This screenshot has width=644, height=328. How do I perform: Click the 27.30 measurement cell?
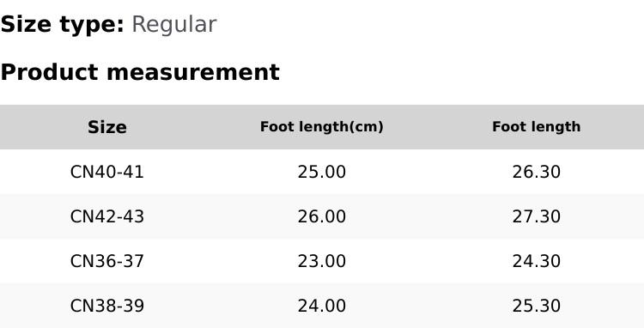pyautogui.click(x=537, y=216)
